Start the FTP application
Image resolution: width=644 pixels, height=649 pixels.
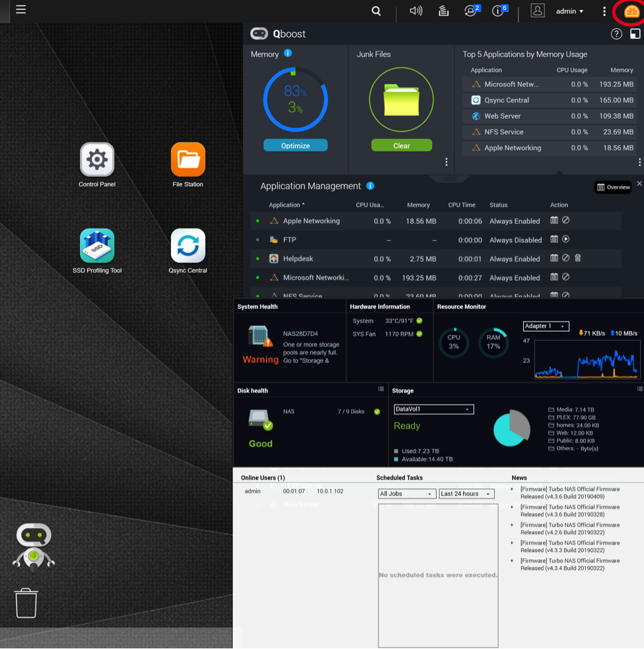pos(565,239)
